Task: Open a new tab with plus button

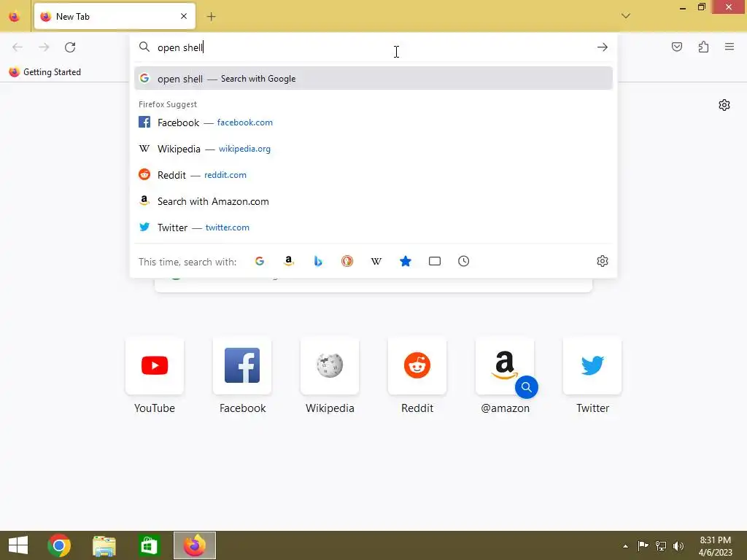Action: point(211,17)
